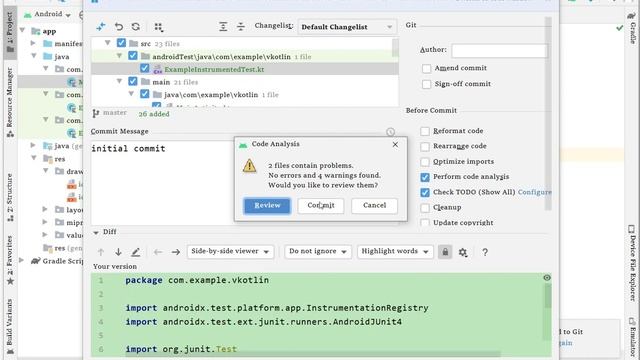
Task: Enable the Reformat code checkbox
Action: tap(425, 131)
